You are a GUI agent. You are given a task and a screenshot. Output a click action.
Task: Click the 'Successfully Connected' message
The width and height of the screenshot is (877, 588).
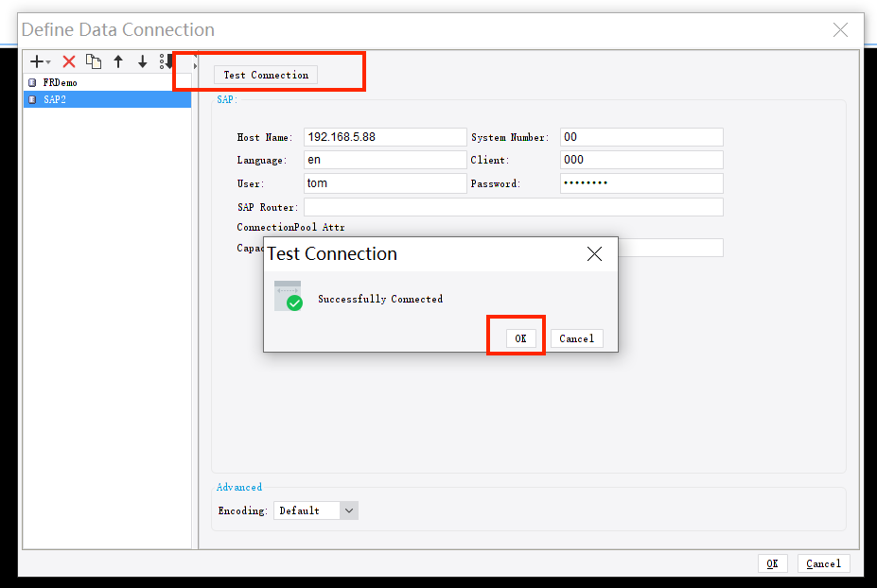tap(380, 299)
